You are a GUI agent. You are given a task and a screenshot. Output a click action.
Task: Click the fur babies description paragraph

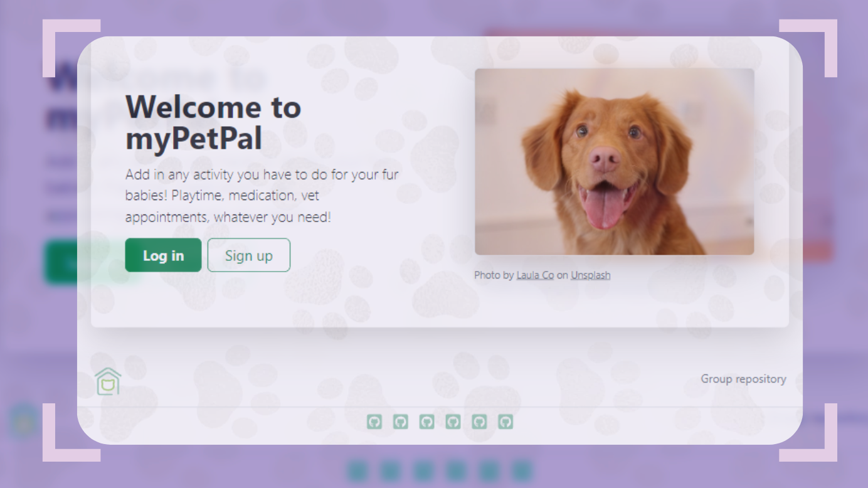(x=262, y=196)
